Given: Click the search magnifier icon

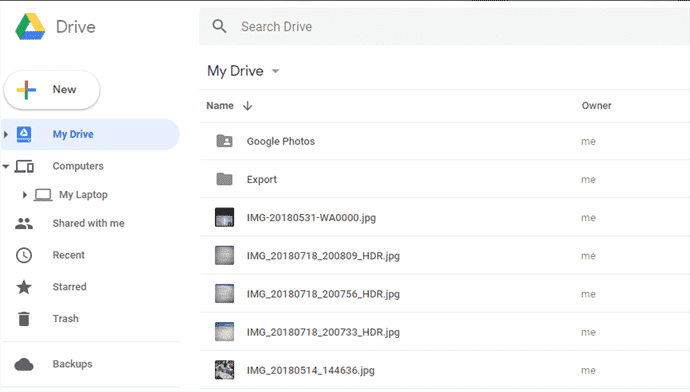Looking at the screenshot, I should (x=219, y=26).
